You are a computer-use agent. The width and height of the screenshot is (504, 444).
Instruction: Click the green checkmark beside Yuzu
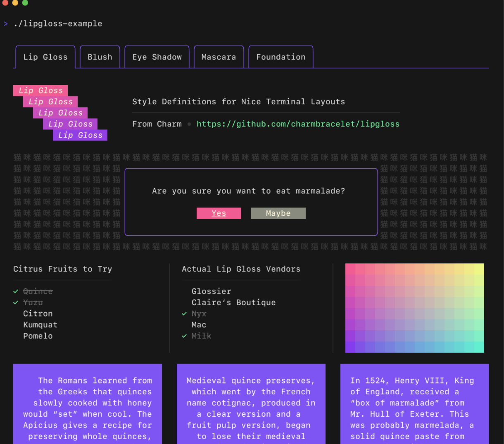[16, 303]
